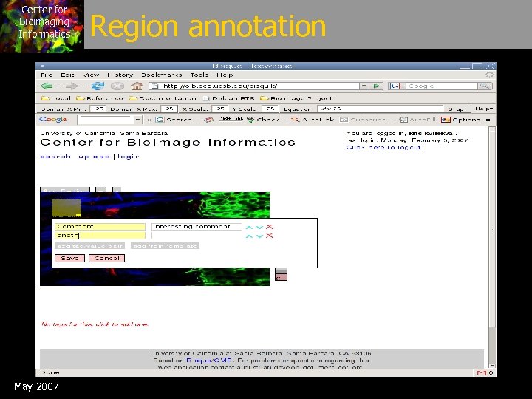Image resolution: width=532 pixels, height=399 pixels.
Task: Expand Google toolbar overflow chevron
Action: 488,120
